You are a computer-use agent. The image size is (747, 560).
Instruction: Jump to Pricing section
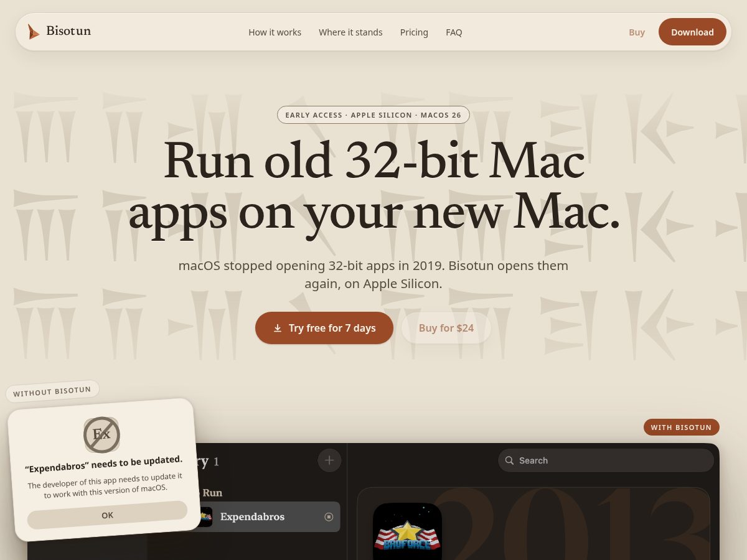coord(414,32)
